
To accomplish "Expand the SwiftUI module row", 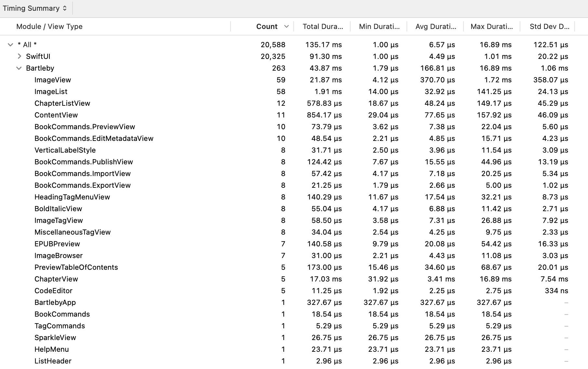I will click(x=19, y=56).
